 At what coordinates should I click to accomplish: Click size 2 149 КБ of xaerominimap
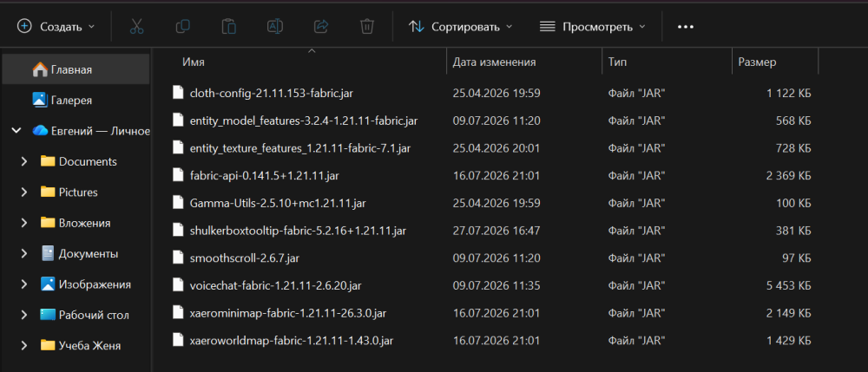[789, 313]
